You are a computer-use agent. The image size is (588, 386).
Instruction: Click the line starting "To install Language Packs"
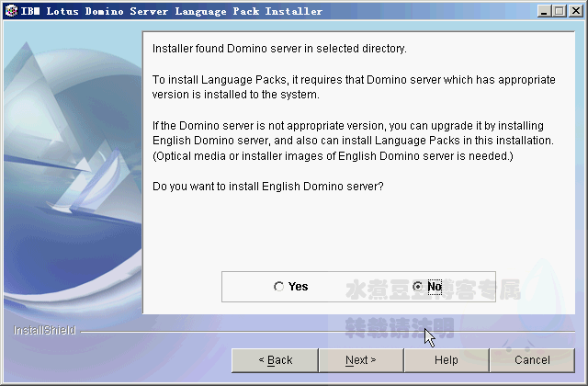tap(354, 80)
